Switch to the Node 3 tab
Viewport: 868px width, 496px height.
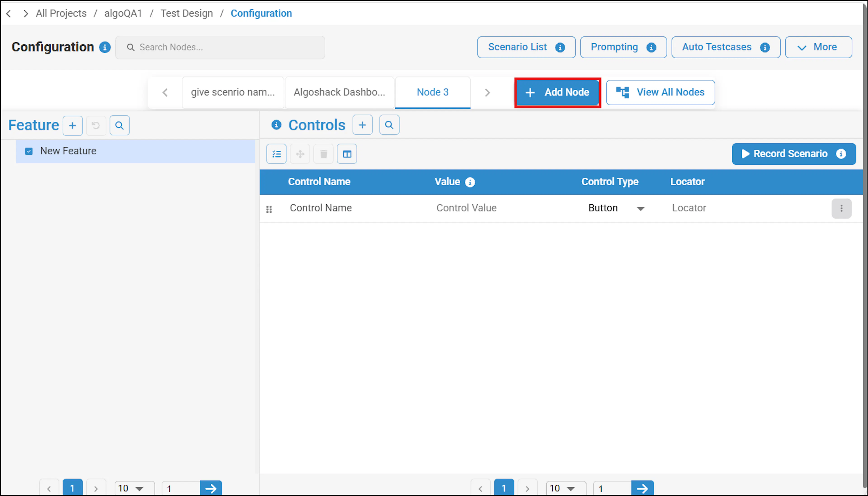click(x=433, y=92)
